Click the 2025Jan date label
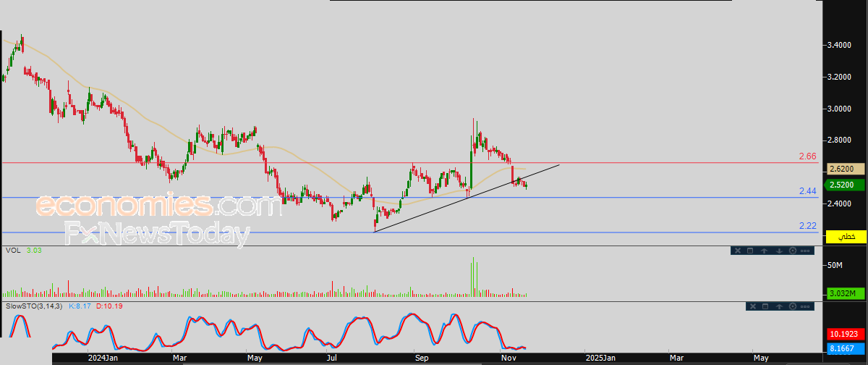This screenshot has height=365, width=868. pyautogui.click(x=600, y=358)
